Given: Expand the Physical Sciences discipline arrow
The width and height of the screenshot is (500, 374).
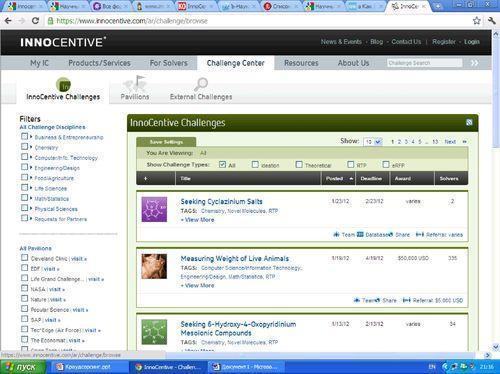Looking at the screenshot, I should coord(31,208).
